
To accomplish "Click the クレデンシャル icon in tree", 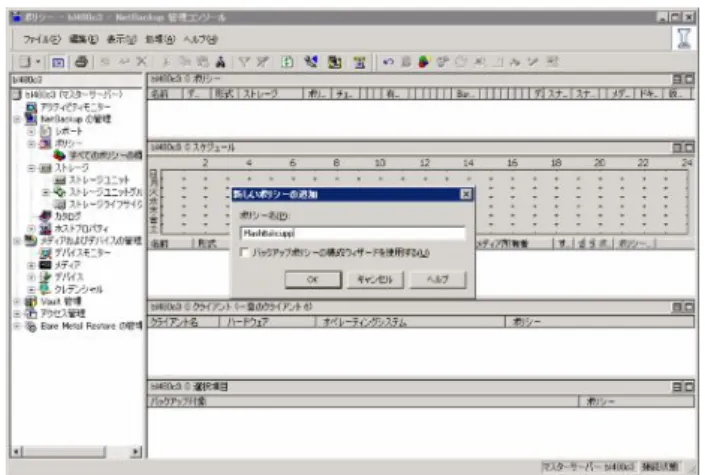I will click(45, 289).
